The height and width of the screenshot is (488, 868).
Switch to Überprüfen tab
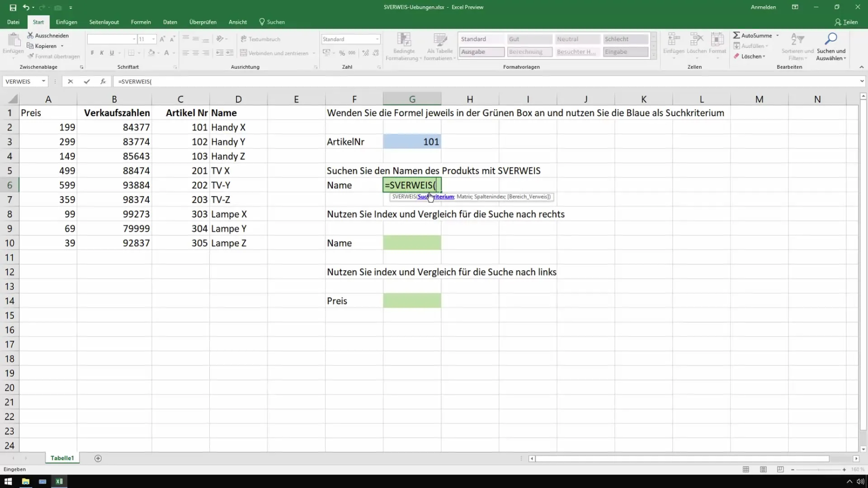pyautogui.click(x=203, y=22)
